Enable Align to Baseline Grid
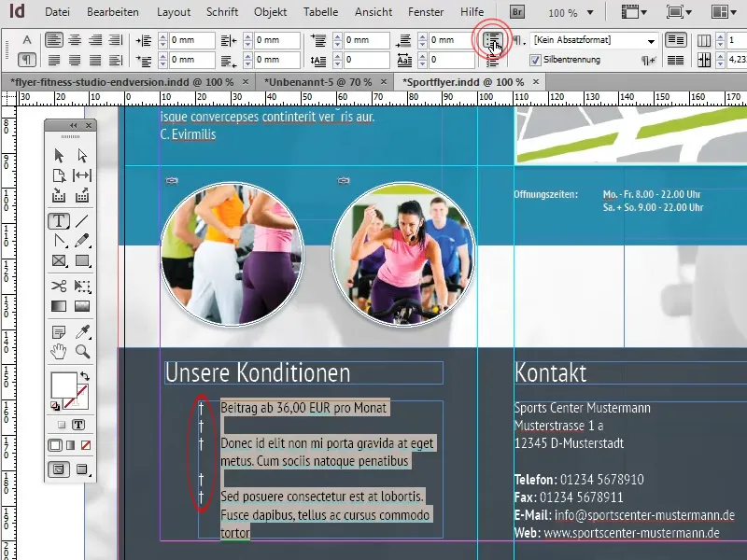Image resolution: width=747 pixels, height=560 pixels. point(675,60)
